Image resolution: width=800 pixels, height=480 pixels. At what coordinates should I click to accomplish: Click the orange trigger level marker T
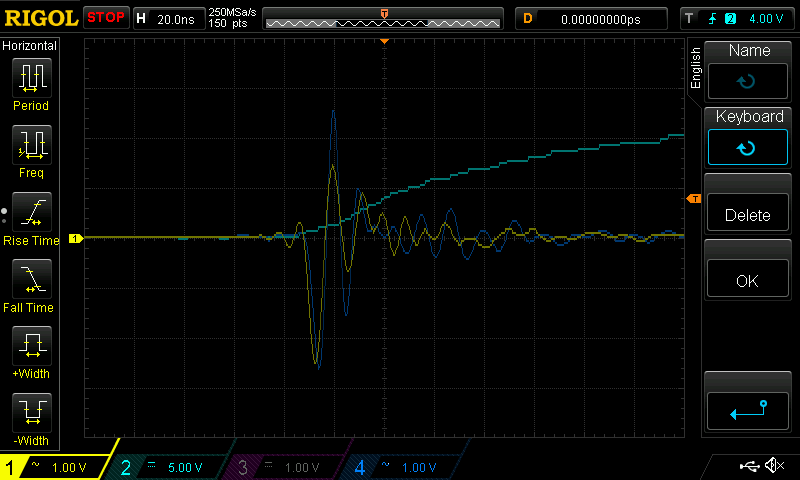coord(694,198)
